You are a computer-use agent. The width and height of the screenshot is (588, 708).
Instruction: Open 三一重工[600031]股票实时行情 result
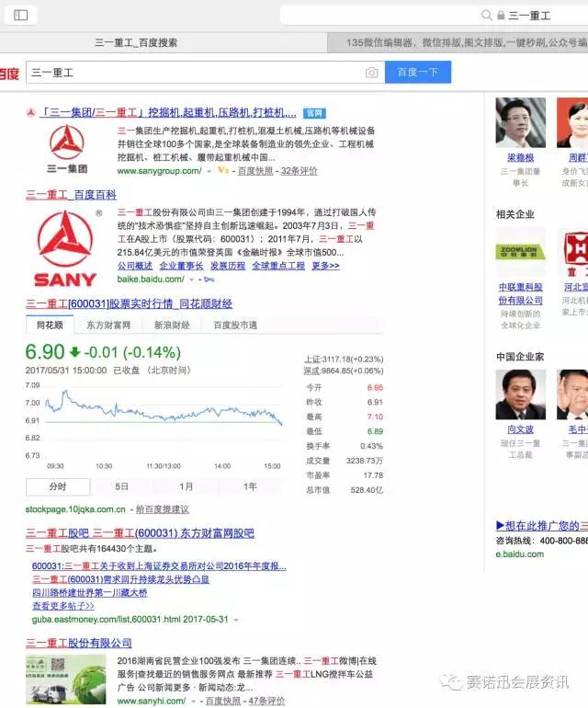(x=129, y=303)
